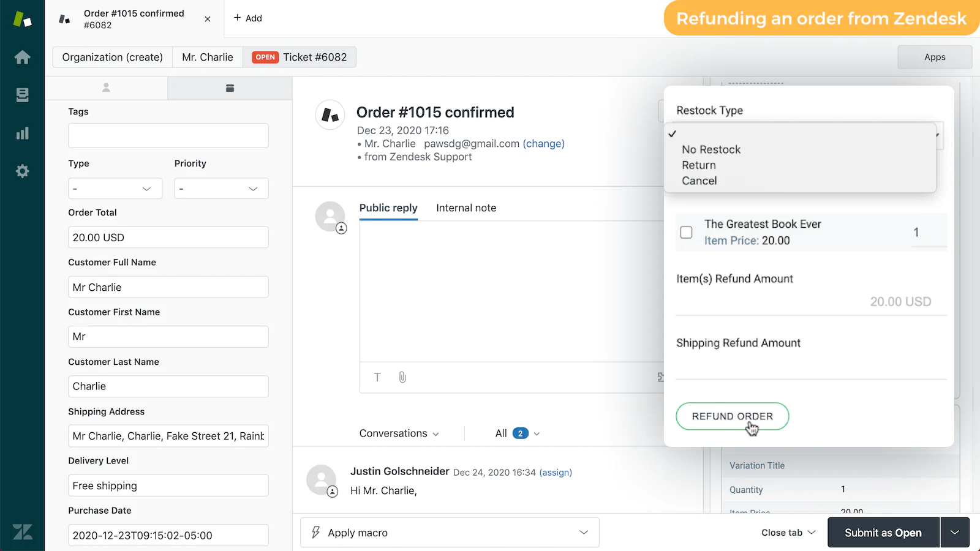
Task: Click the change email link
Action: (543, 144)
